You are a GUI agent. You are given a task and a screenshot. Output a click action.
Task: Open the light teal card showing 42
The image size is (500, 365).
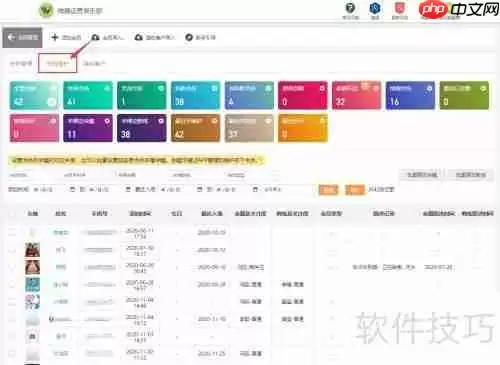click(x=34, y=95)
